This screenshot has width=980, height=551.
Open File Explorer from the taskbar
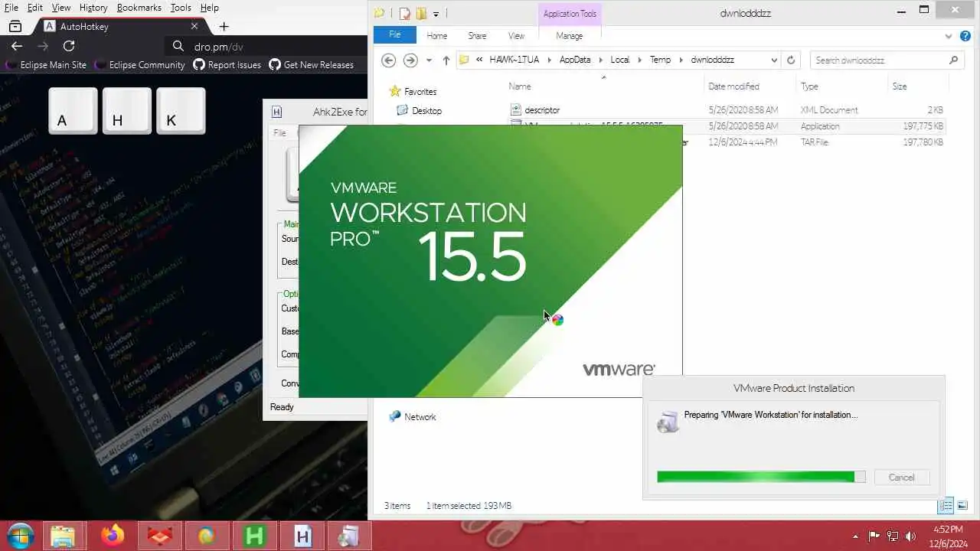[63, 536]
